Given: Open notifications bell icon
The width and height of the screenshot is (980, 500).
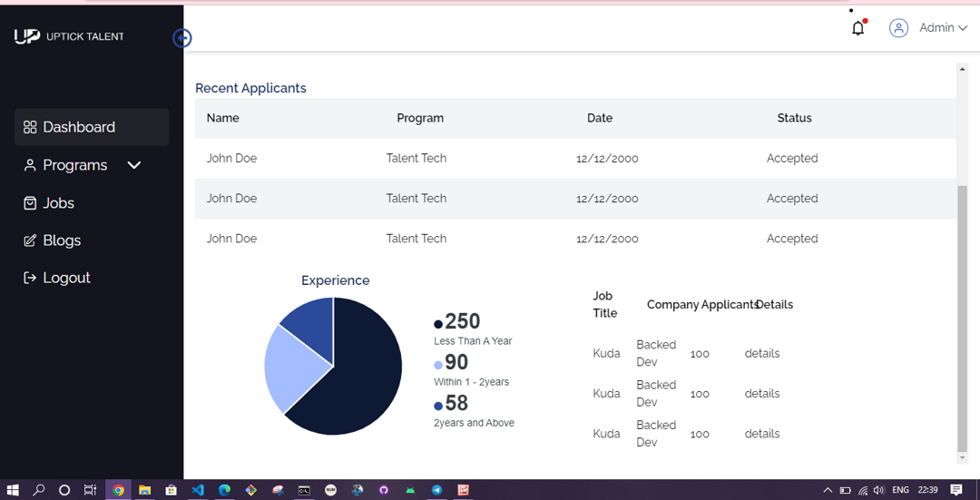Looking at the screenshot, I should (858, 28).
